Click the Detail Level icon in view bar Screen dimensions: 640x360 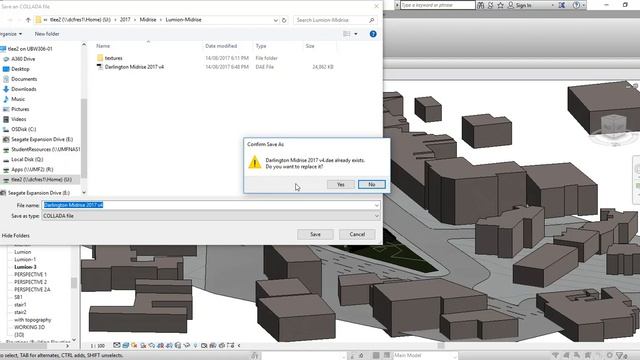click(x=117, y=345)
